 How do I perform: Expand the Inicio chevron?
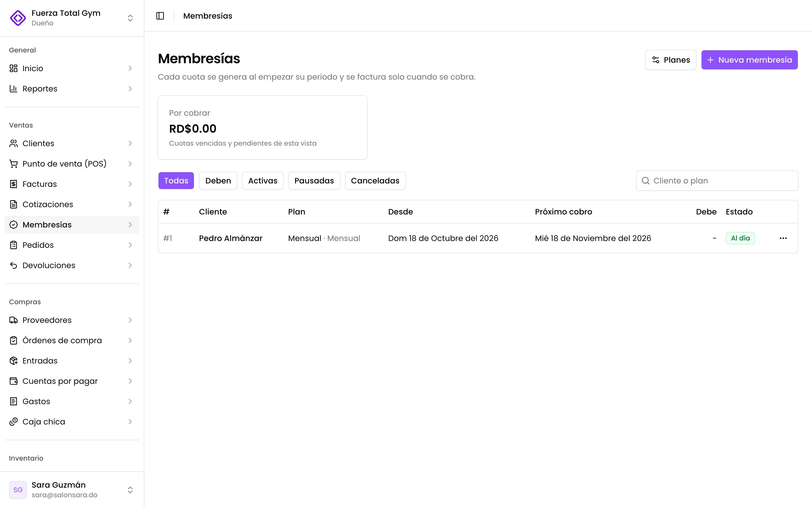(130, 68)
